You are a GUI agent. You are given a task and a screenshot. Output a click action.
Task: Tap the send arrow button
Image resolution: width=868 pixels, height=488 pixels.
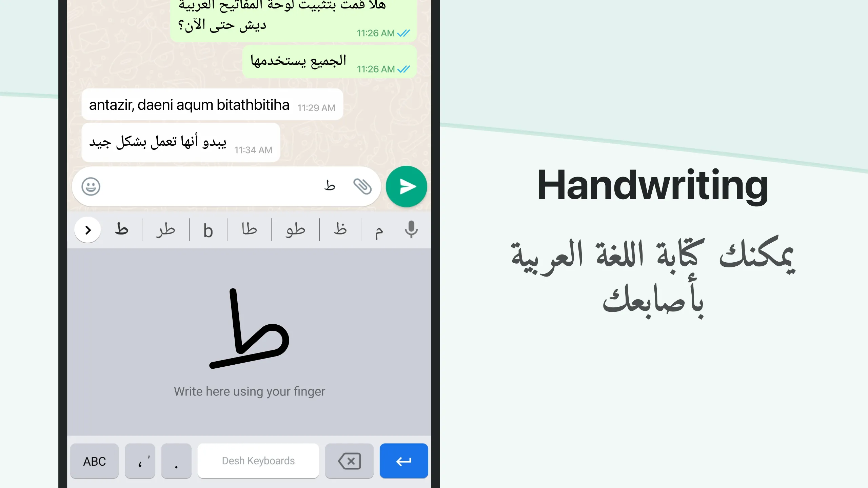pos(406,186)
